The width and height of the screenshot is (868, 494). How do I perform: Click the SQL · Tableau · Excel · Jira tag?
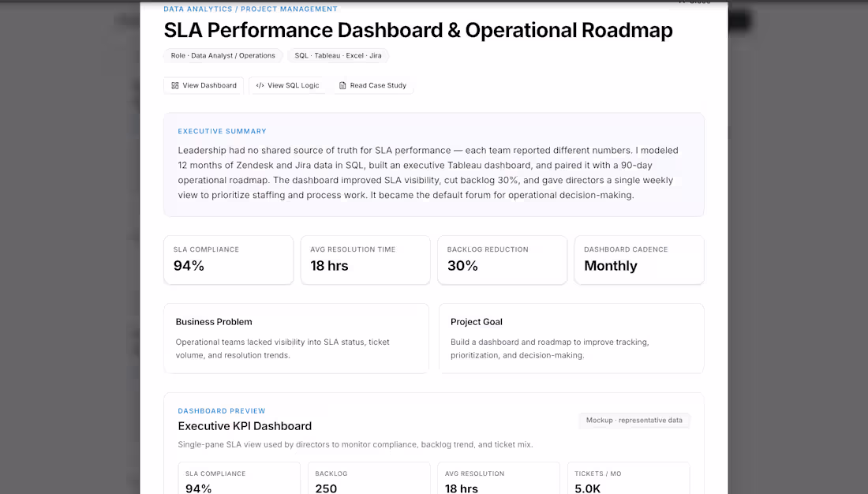(338, 55)
